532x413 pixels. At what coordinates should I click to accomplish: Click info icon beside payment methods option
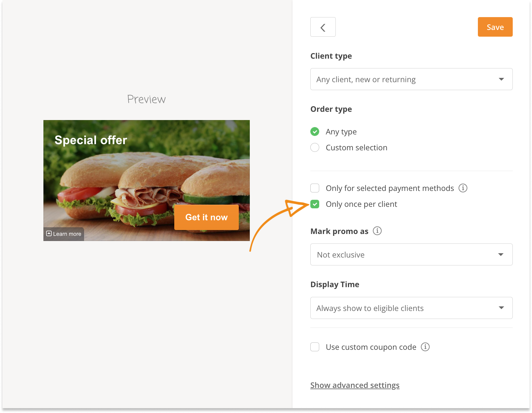point(463,188)
